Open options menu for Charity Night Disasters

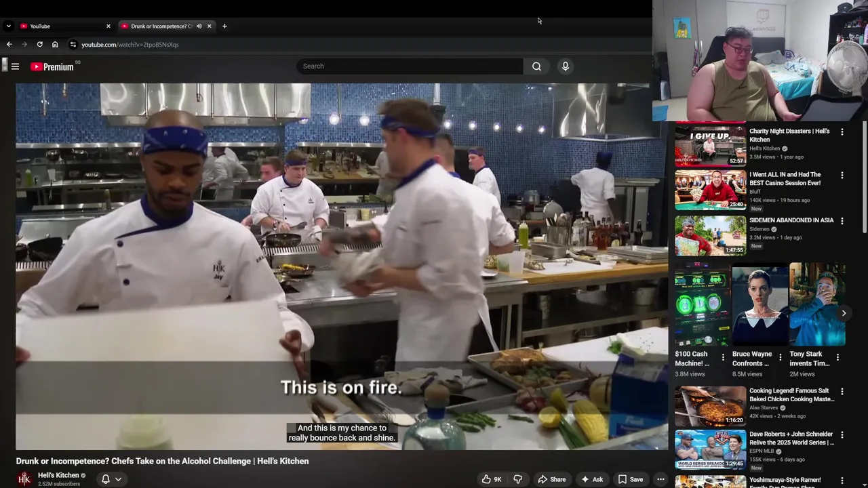[x=842, y=132]
